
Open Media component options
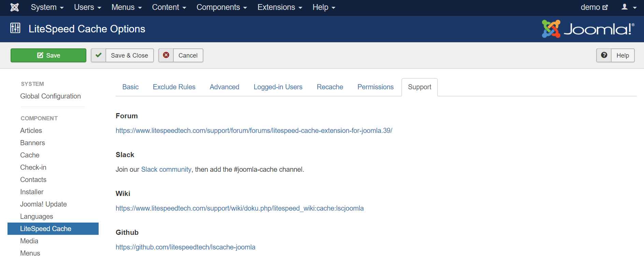[29, 241]
